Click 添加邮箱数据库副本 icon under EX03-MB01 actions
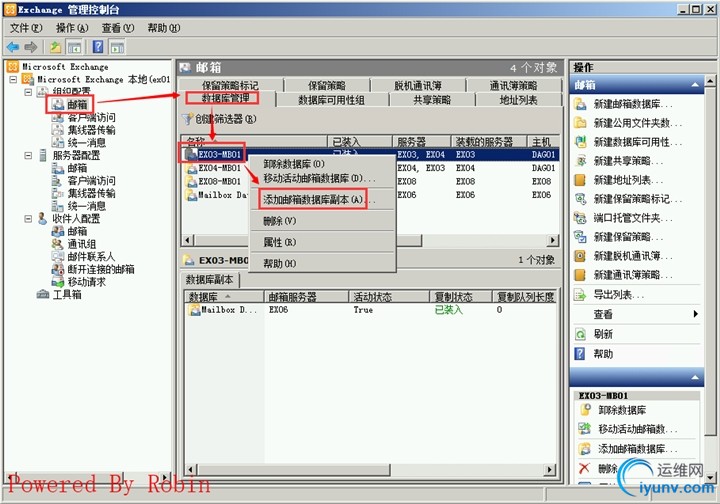The image size is (720, 504). [585, 448]
